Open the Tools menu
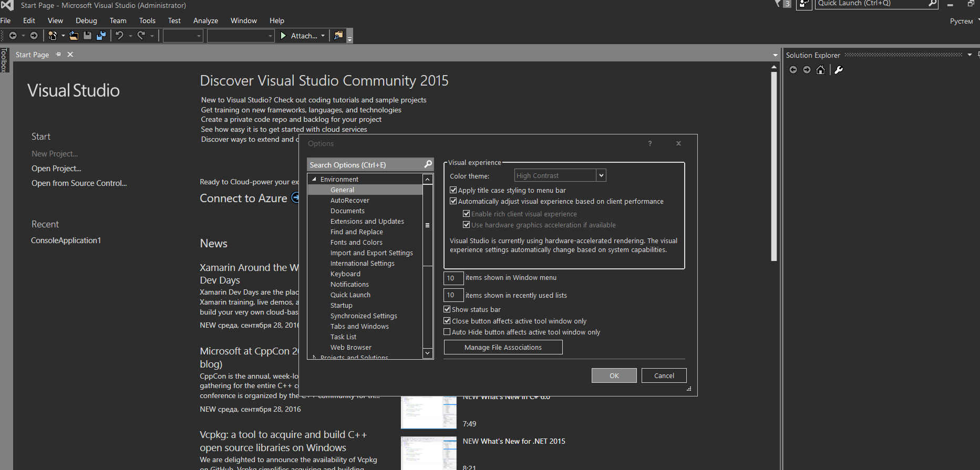980x470 pixels. click(147, 20)
